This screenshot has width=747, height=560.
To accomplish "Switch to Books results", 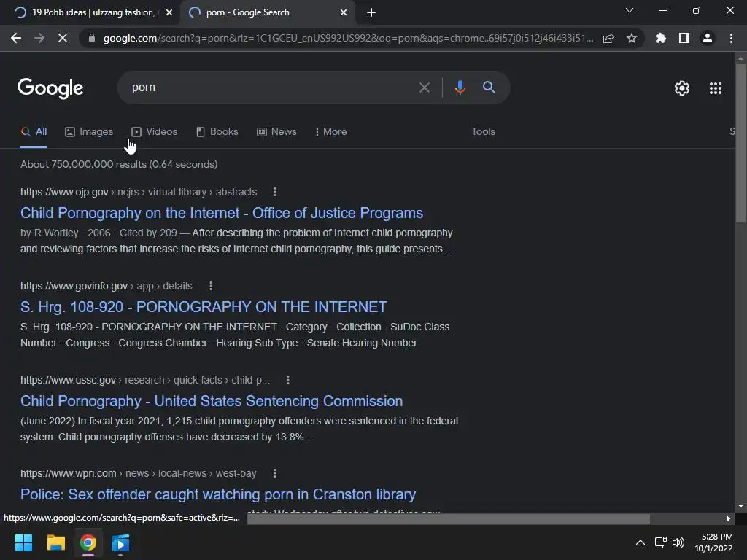I will [x=217, y=131].
